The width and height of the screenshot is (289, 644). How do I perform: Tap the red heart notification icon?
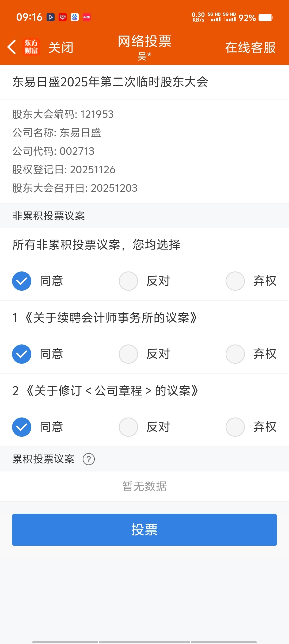tap(63, 17)
